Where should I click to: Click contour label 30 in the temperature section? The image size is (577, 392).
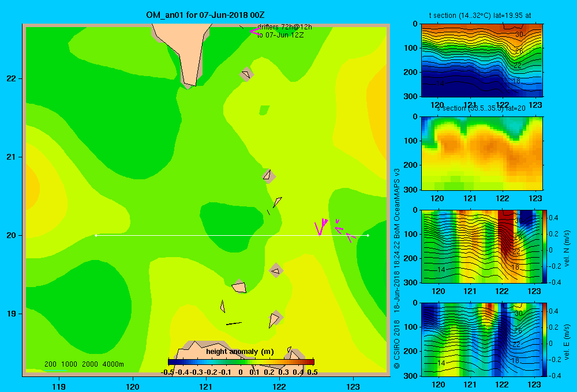click(x=519, y=34)
